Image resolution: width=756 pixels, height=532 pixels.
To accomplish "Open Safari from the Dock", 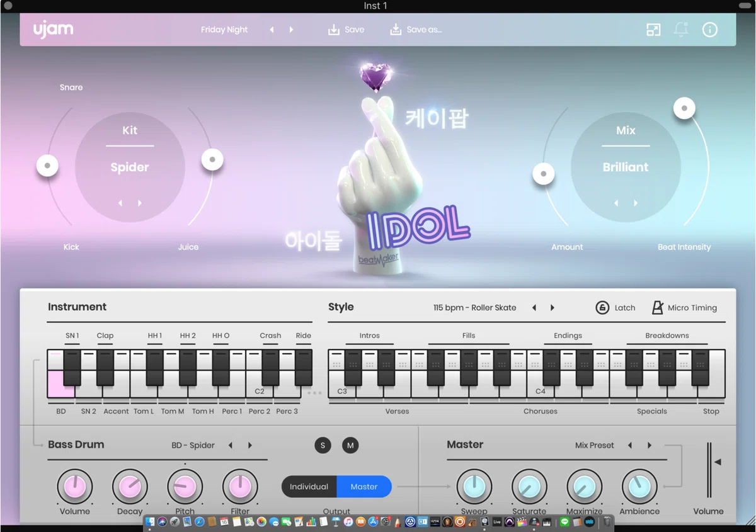I will pyautogui.click(x=199, y=521).
